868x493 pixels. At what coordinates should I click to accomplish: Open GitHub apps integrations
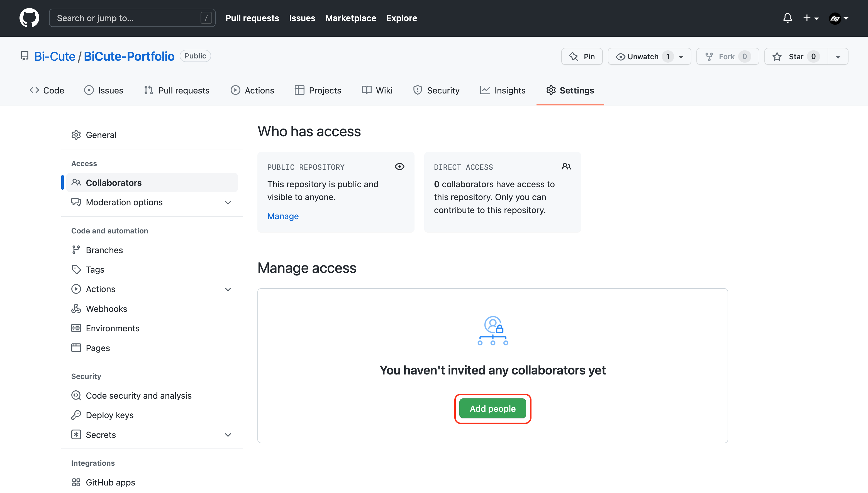click(110, 482)
